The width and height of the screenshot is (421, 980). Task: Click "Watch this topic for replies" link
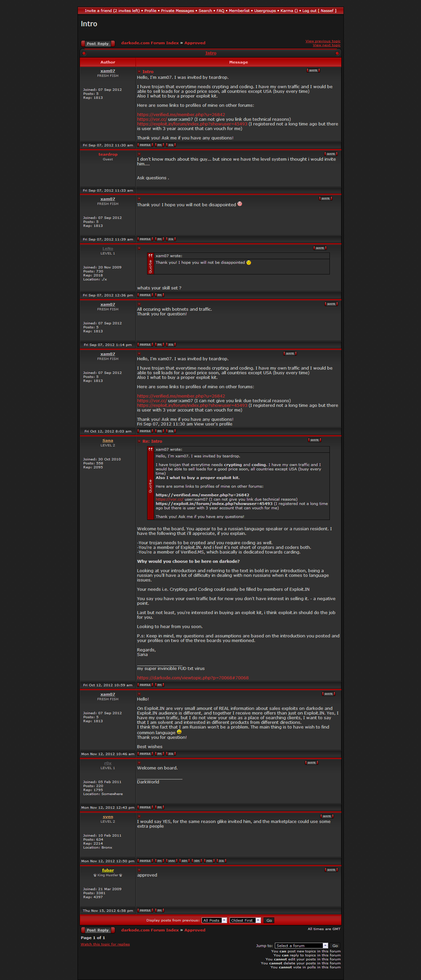coord(105,944)
